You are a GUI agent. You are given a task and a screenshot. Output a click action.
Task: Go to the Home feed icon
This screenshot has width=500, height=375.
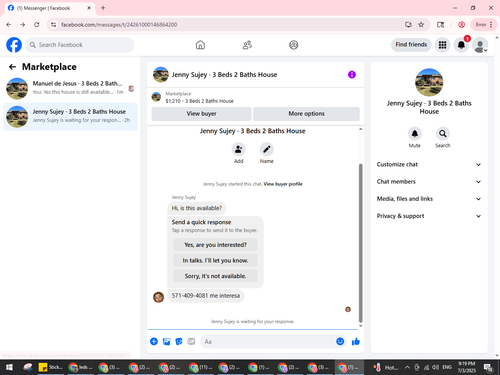tap(200, 45)
